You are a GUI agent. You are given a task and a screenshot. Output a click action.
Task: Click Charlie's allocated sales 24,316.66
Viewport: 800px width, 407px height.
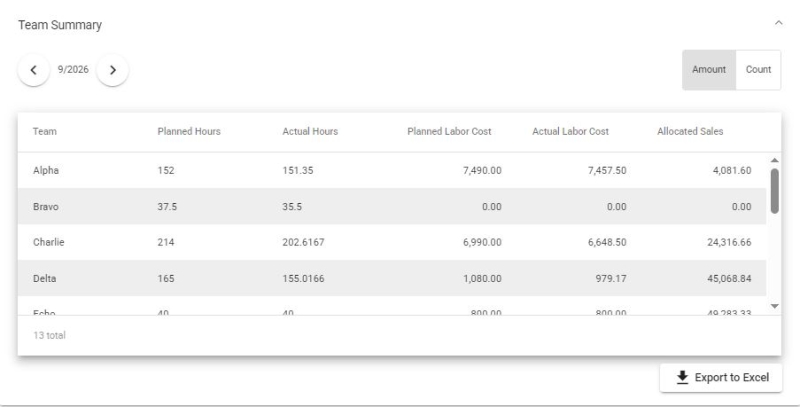730,242
